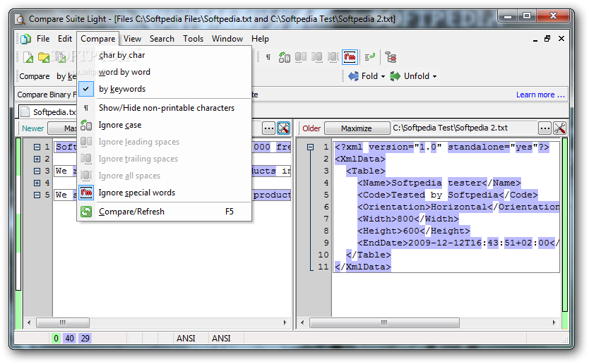This screenshot has height=364, width=589.
Task: Expand line 4 in the Newer pane
Action: [x=37, y=183]
